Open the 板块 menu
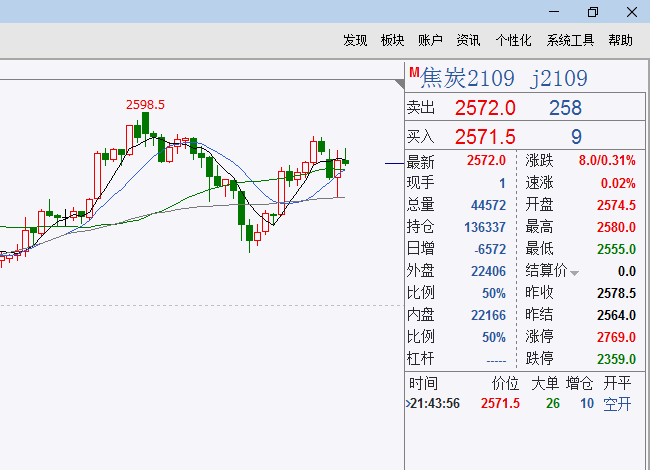 392,40
